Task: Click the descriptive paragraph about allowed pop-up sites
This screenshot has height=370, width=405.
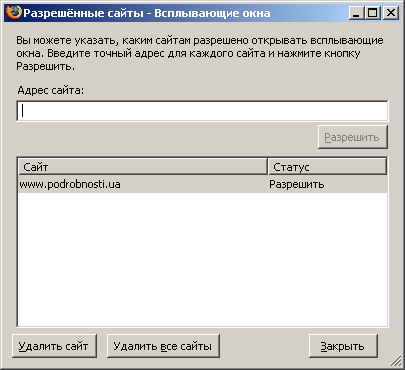Action: pyautogui.click(x=200, y=53)
